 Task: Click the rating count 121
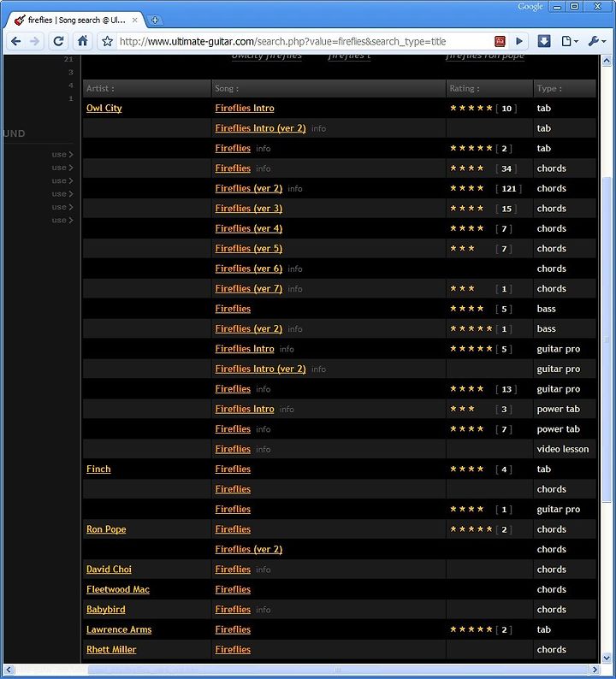(x=508, y=189)
